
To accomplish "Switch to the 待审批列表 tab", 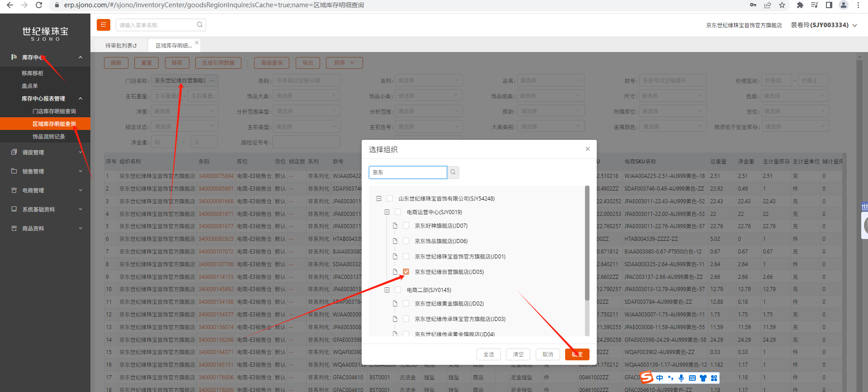I will click(121, 46).
